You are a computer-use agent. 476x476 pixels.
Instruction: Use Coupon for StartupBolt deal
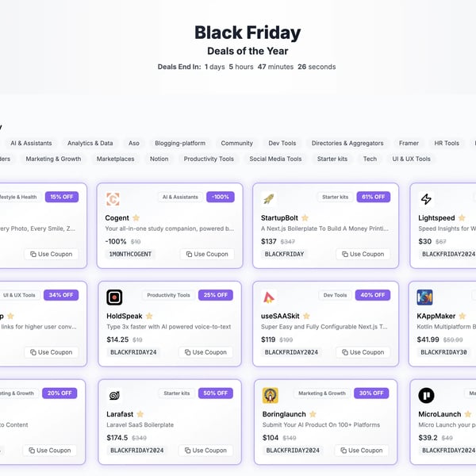tap(363, 254)
